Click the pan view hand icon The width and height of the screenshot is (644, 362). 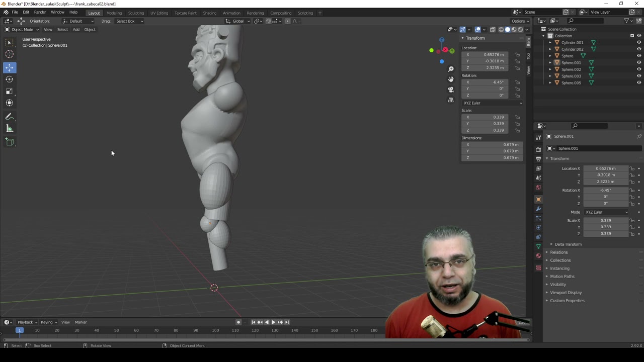(451, 79)
